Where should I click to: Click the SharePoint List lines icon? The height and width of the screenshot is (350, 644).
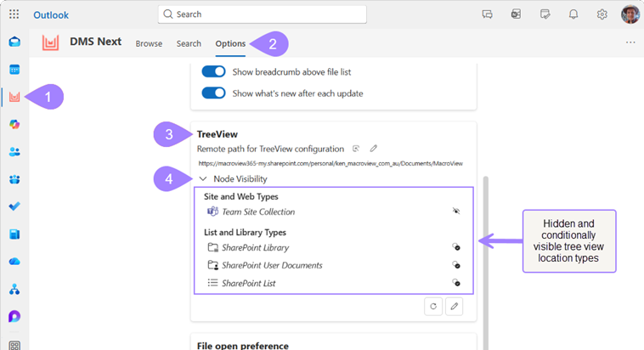click(212, 283)
